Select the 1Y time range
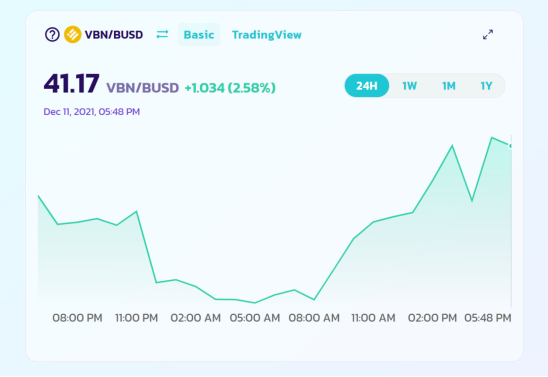 click(x=486, y=86)
